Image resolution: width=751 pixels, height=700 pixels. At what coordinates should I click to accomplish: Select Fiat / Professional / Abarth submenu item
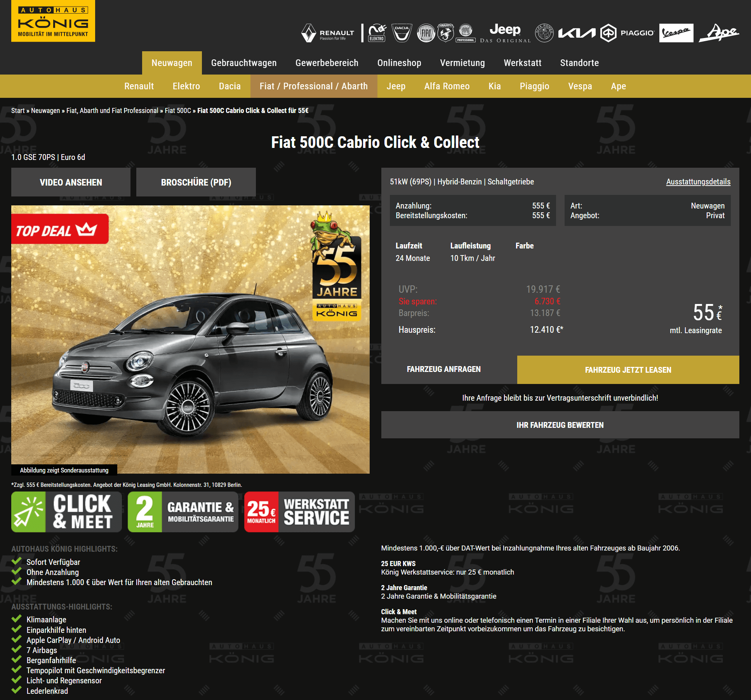314,86
